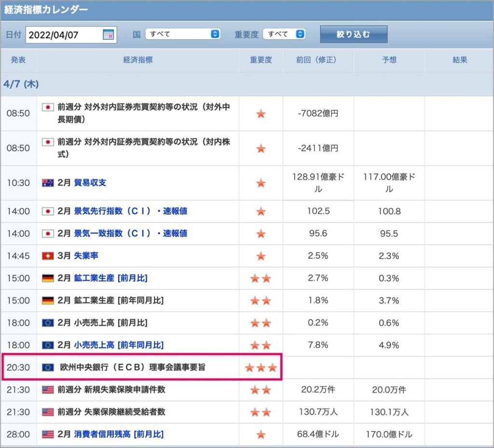Click EU flag beside 小売売上高 [前年同月比]
The image size is (494, 448).
(48, 345)
